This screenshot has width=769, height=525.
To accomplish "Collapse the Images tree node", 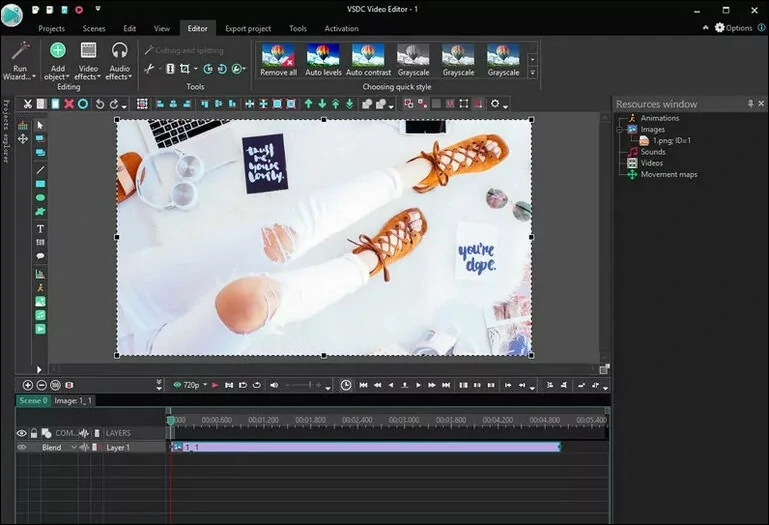I will coord(619,130).
